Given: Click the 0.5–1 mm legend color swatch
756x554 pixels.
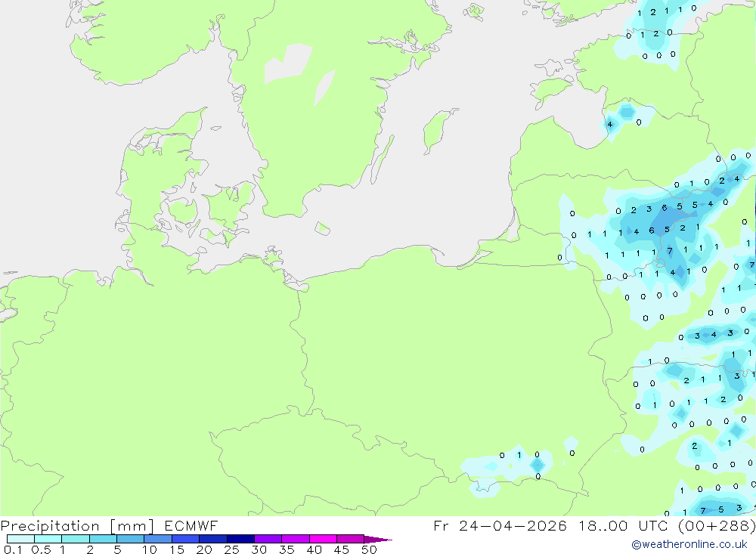Looking at the screenshot, I should (x=48, y=539).
